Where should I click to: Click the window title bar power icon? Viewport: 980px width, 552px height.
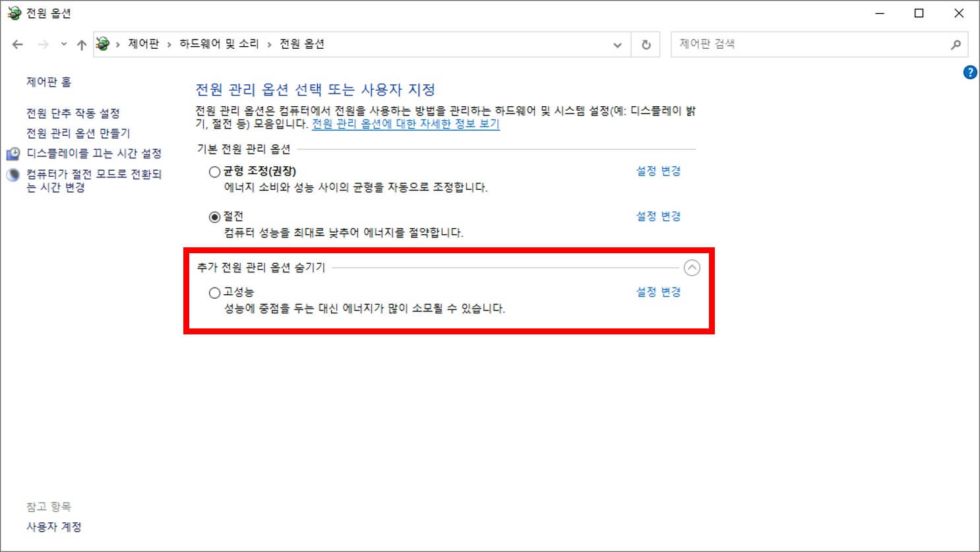[14, 13]
